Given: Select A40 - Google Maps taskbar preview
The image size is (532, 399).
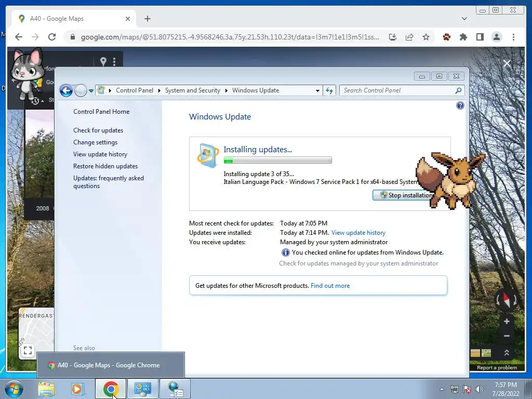Looking at the screenshot, I should 111,365.
